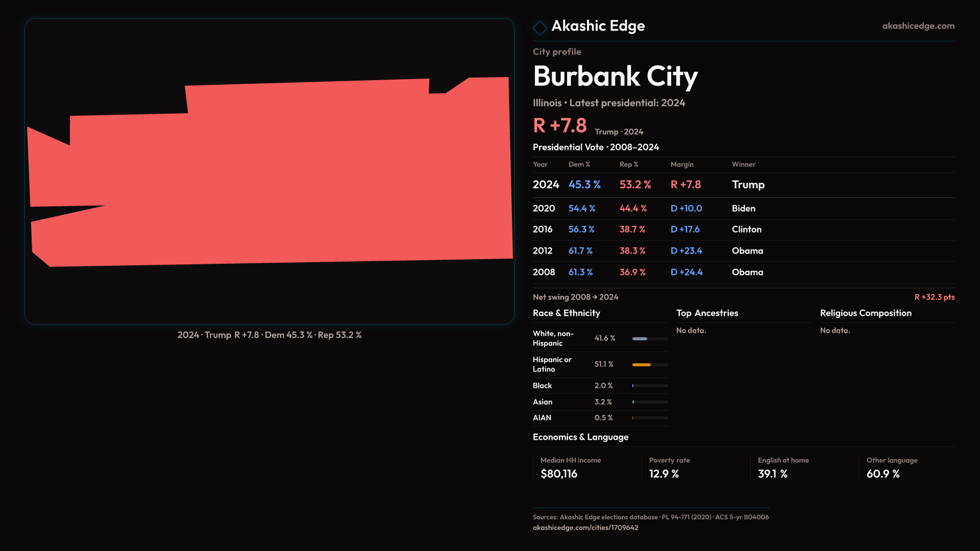Click the Margin column header

coord(682,165)
